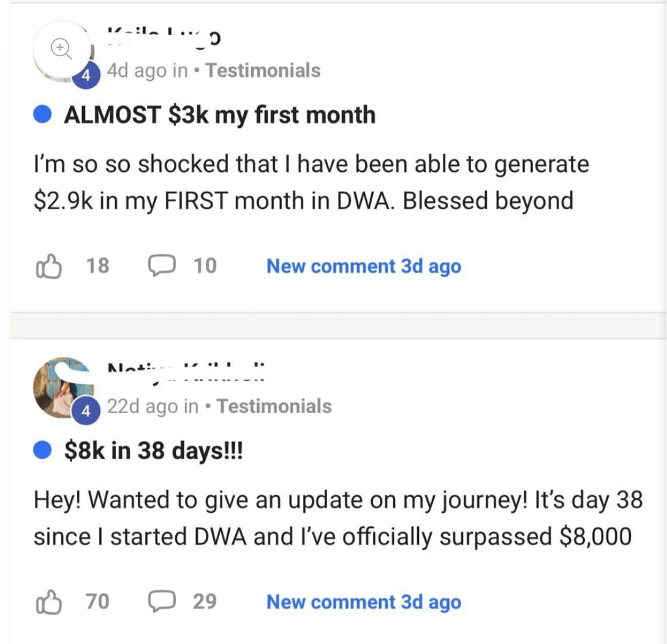Click the magnifier zoom icon on first avatar
667x644 pixels.
pos(61,48)
